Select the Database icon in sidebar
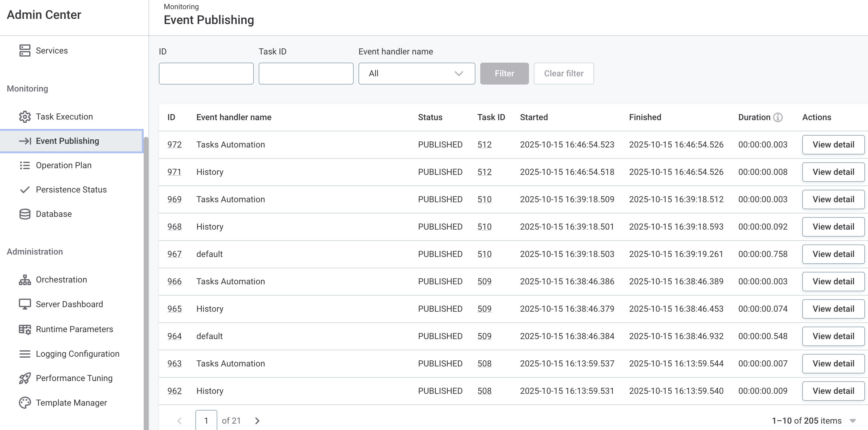Image resolution: width=868 pixels, height=430 pixels. tap(25, 213)
